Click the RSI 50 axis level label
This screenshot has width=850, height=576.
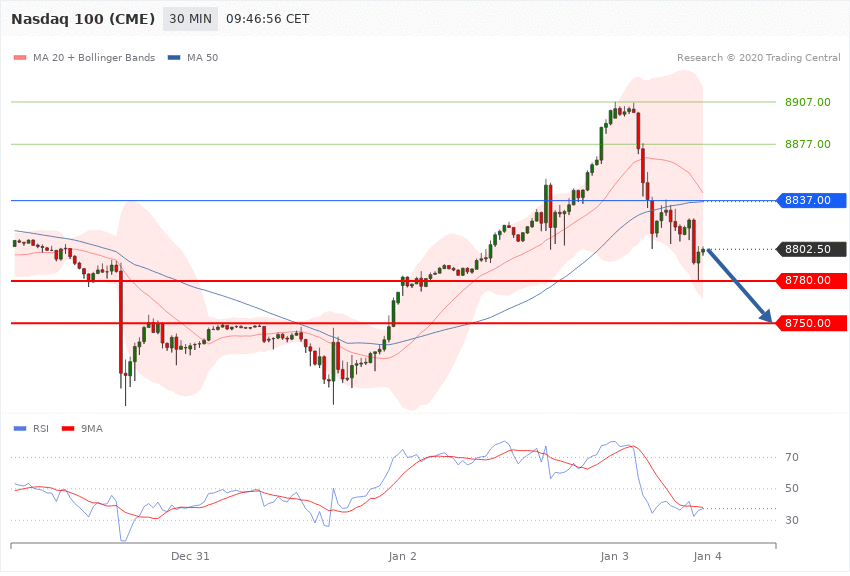pyautogui.click(x=792, y=489)
